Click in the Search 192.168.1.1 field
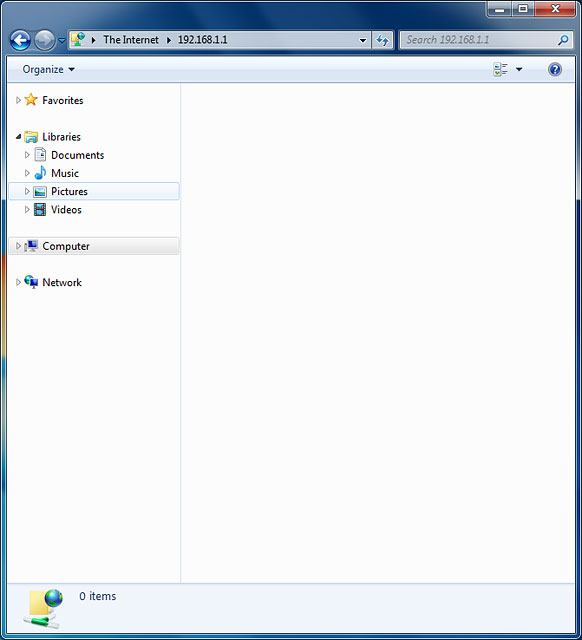This screenshot has width=582, height=640. pyautogui.click(x=480, y=40)
